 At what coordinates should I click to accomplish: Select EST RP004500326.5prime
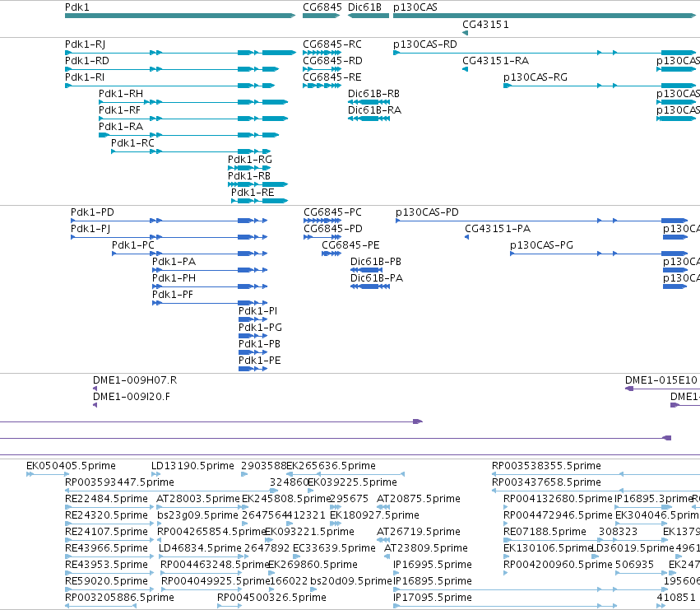tap(271, 598)
